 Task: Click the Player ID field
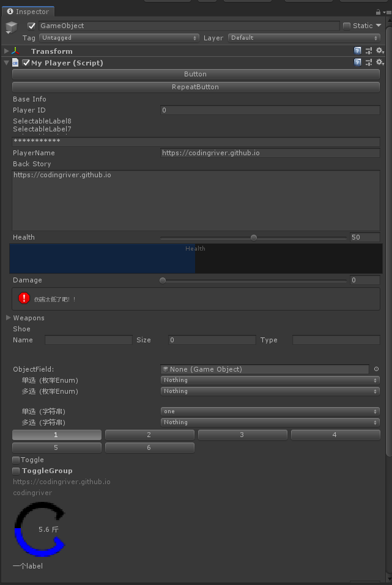tap(270, 110)
